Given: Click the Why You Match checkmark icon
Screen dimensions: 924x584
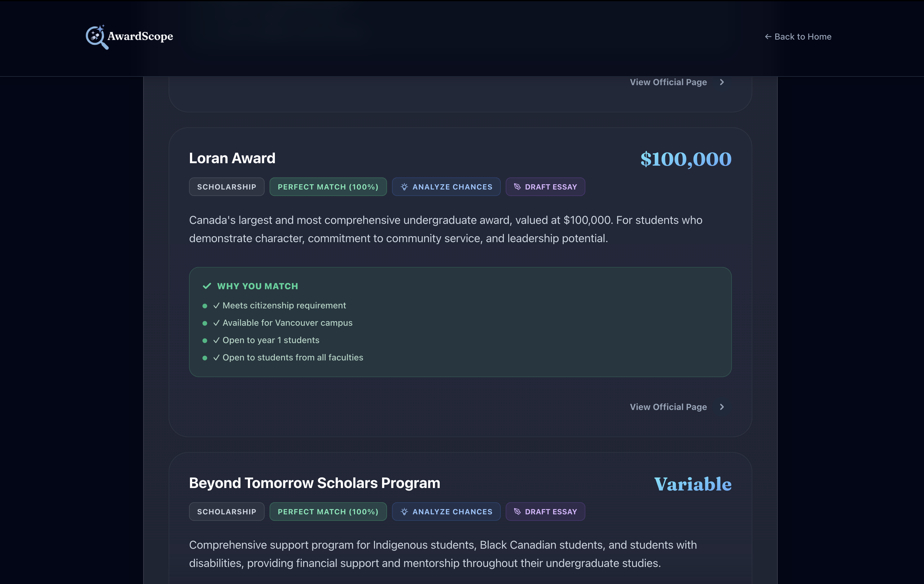Looking at the screenshot, I should tap(207, 286).
